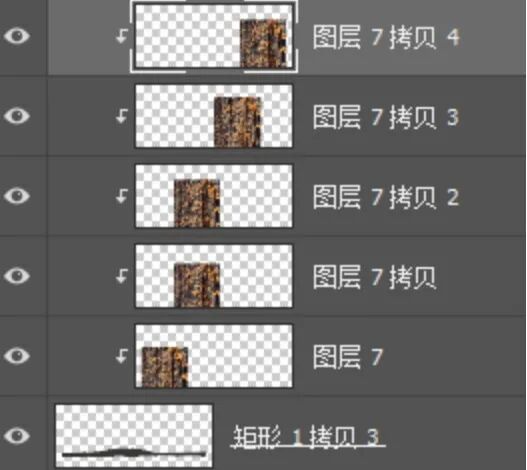This screenshot has height=470, width=527.
Task: Toggle visibility of 矩形 1 拷贝 3
Action: point(17,435)
